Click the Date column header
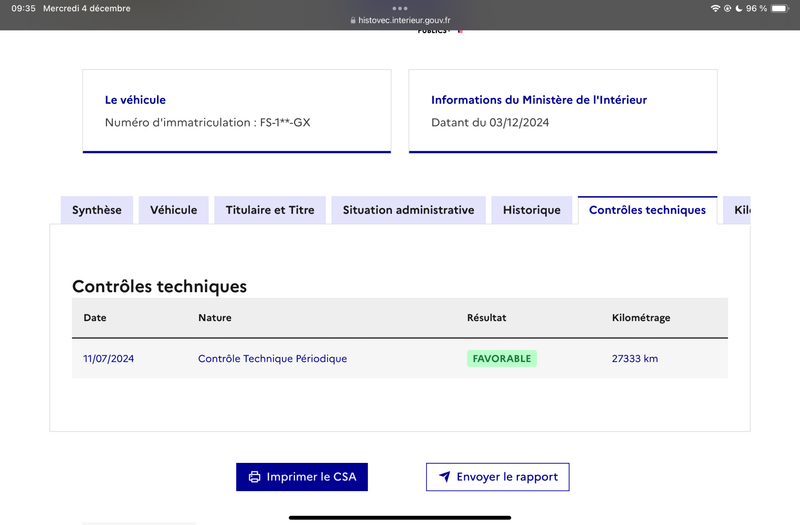Image resolution: width=800 pixels, height=525 pixels. (95, 318)
